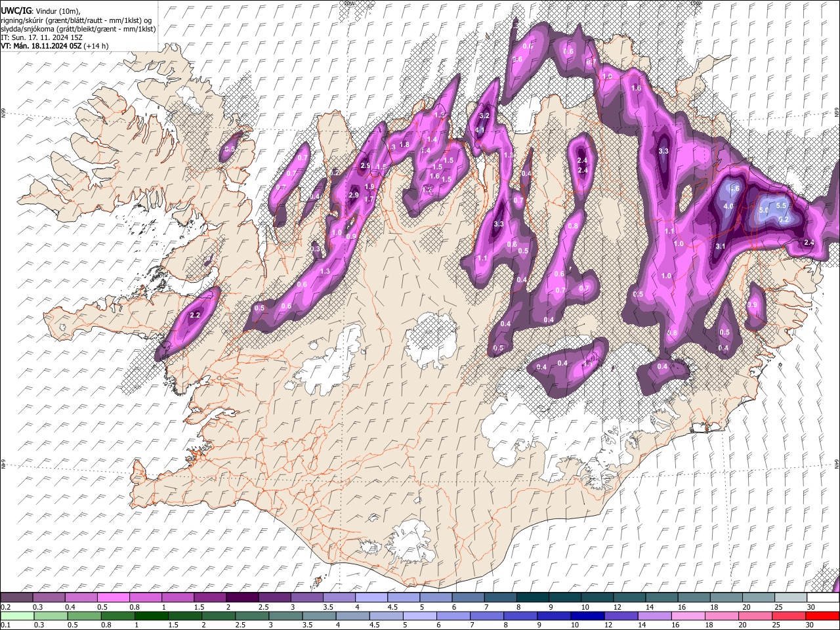Select upper legend swatch between 0.8 and 1
This screenshot has width=840, height=630.
point(145,598)
